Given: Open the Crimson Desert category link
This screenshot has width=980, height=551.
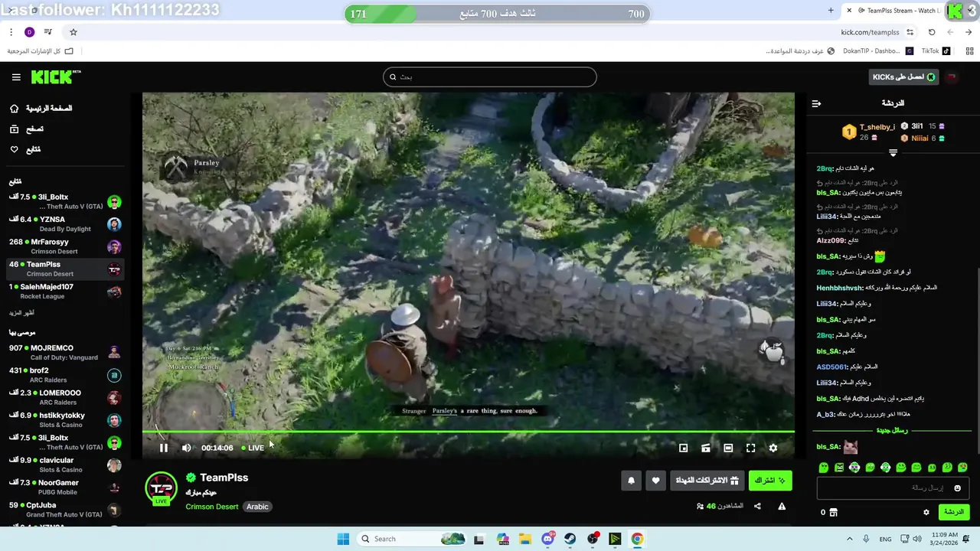Looking at the screenshot, I should [212, 507].
